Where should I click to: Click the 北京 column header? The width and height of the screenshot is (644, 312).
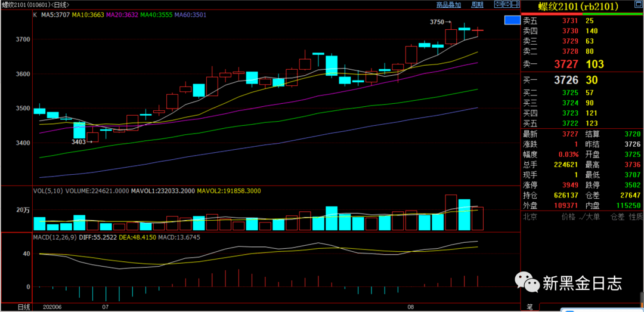pyautogui.click(x=529, y=216)
